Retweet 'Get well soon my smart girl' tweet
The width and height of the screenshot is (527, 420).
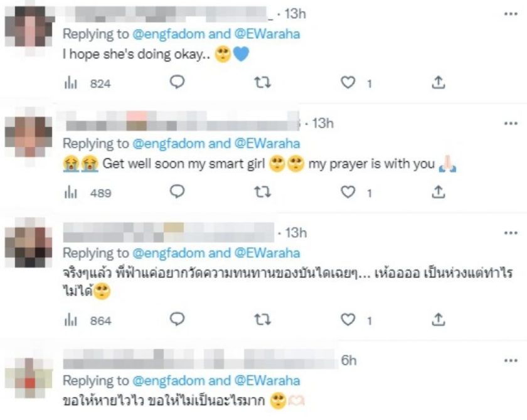pos(262,192)
